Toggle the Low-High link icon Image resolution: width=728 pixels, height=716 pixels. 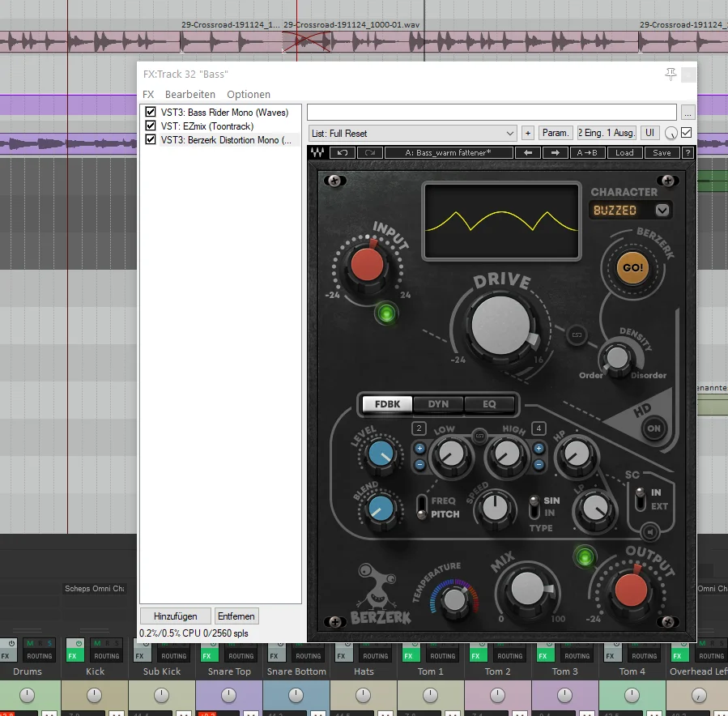(479, 436)
